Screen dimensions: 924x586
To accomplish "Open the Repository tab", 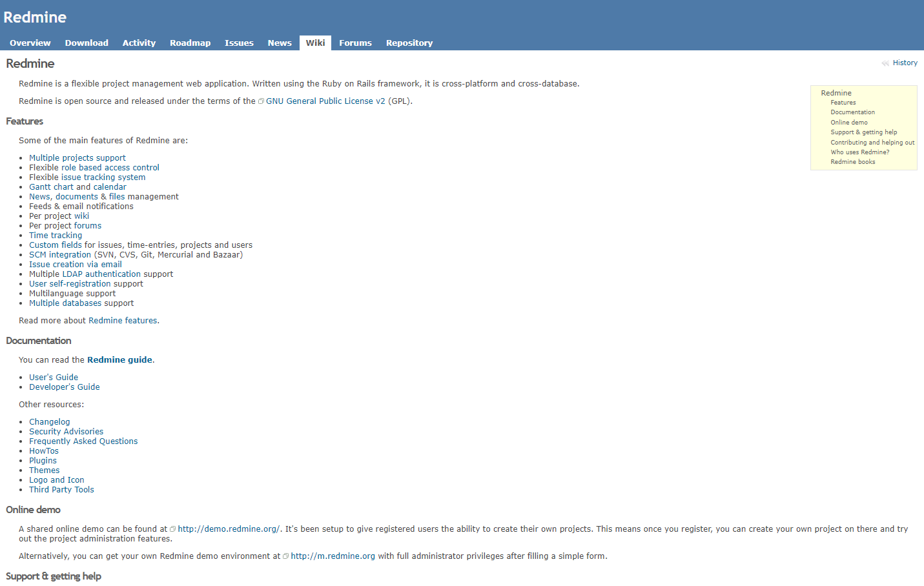I will point(409,43).
